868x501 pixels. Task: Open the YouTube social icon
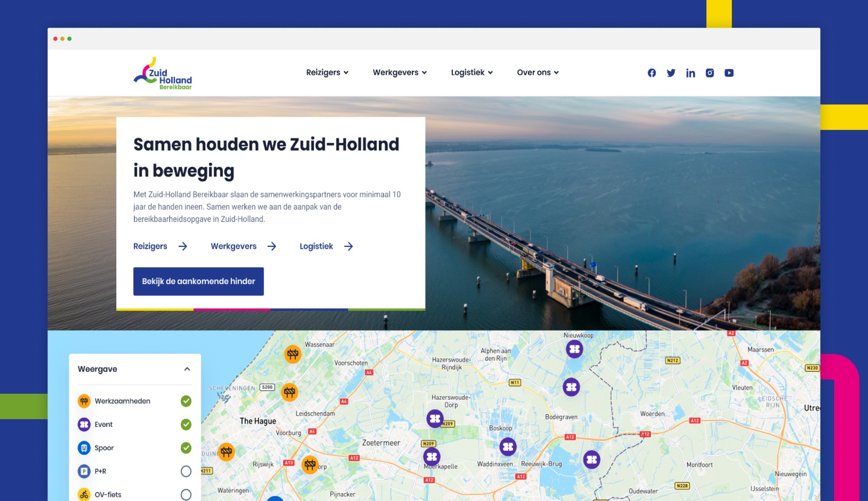click(x=729, y=73)
